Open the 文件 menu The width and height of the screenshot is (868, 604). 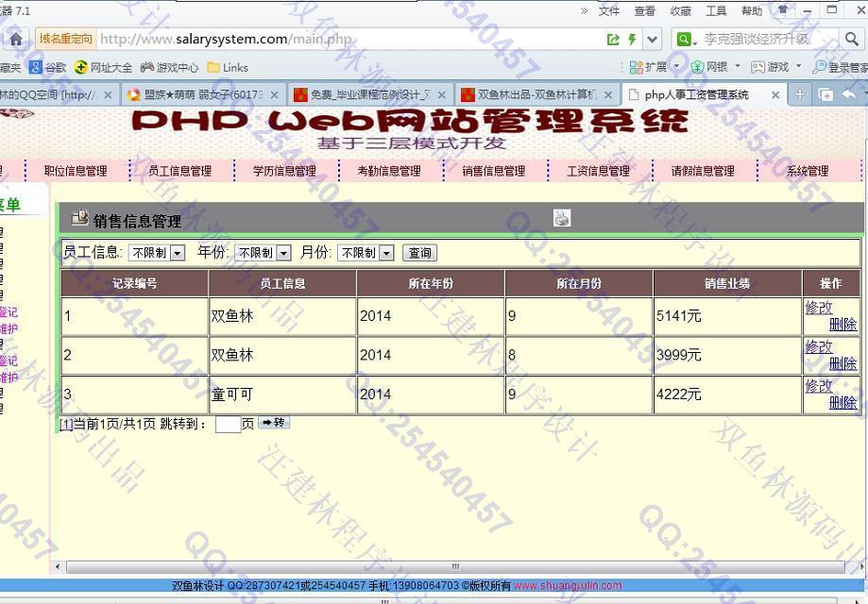click(608, 10)
